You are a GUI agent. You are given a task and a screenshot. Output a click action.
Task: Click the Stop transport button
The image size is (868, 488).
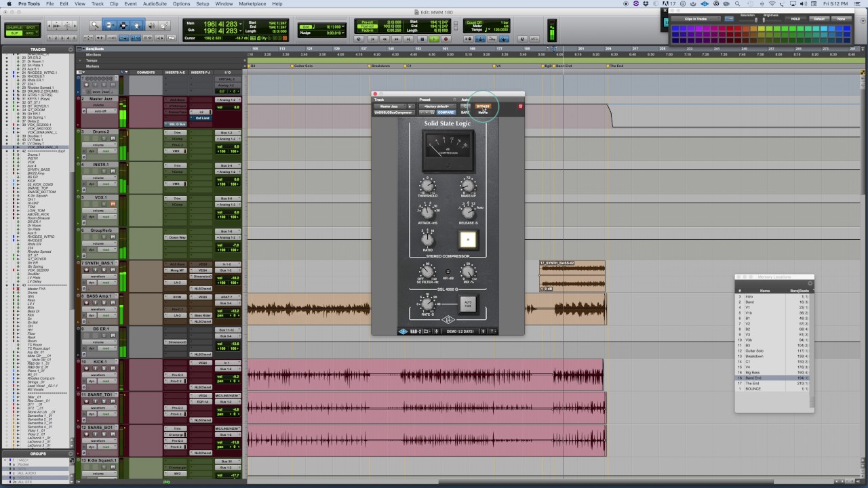422,39
